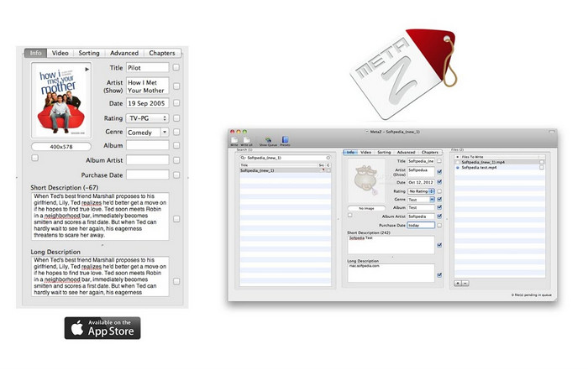Image resolution: width=588 pixels, height=370 pixels.
Task: Click the magnifier icon in the search field
Action: [244, 158]
